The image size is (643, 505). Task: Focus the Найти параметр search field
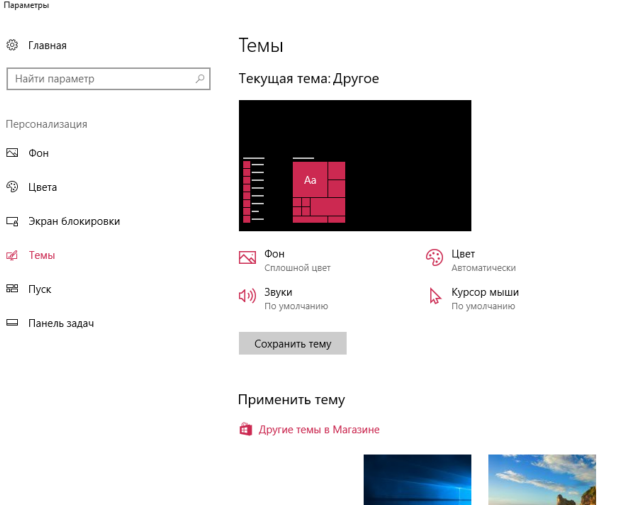tap(108, 79)
